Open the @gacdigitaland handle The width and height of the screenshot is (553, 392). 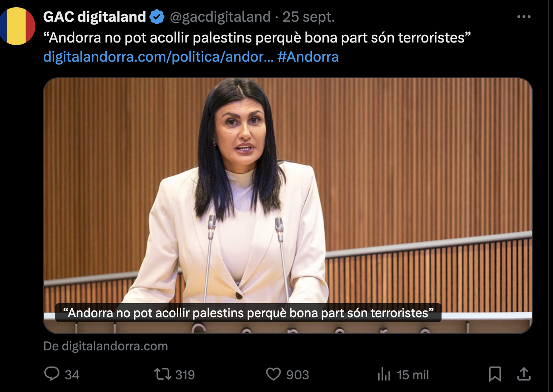coord(220,17)
